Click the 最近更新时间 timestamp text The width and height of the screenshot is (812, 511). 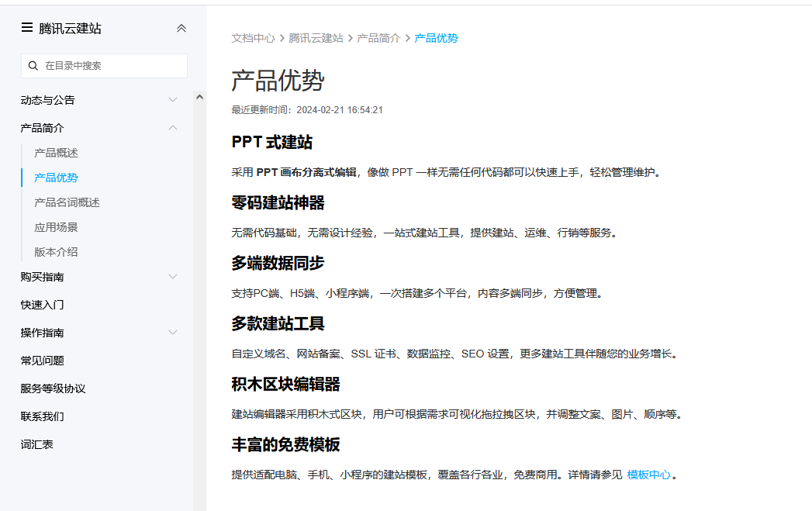[x=307, y=110]
